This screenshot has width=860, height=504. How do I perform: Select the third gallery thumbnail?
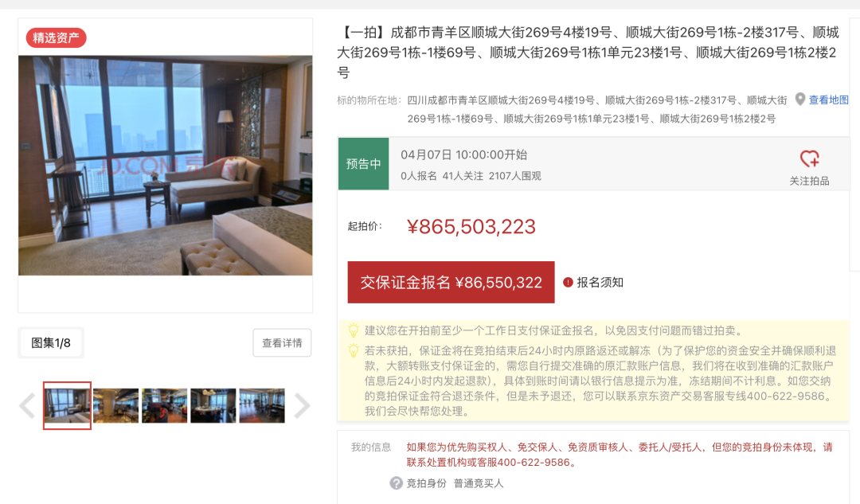pyautogui.click(x=165, y=406)
